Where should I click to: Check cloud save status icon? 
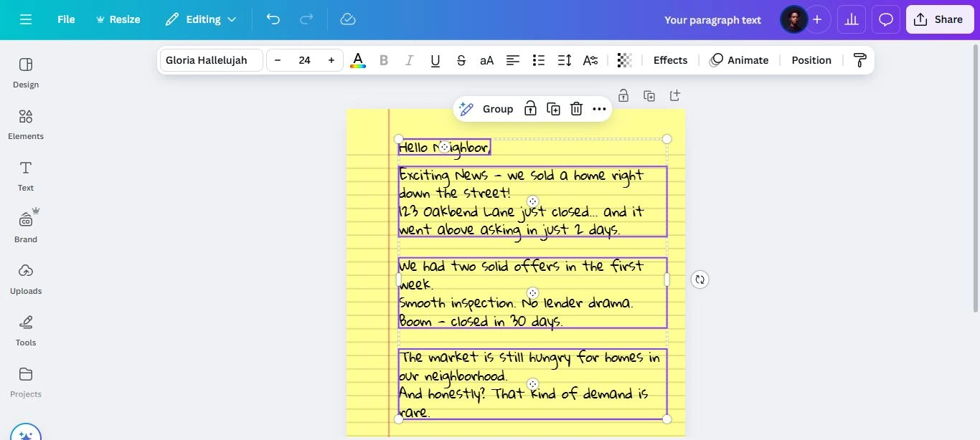pyautogui.click(x=348, y=19)
